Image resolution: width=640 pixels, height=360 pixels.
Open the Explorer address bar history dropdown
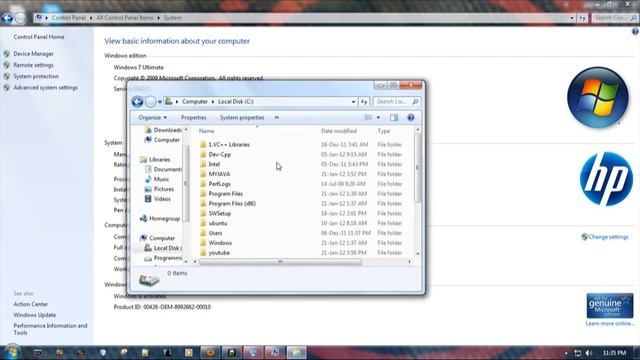353,102
